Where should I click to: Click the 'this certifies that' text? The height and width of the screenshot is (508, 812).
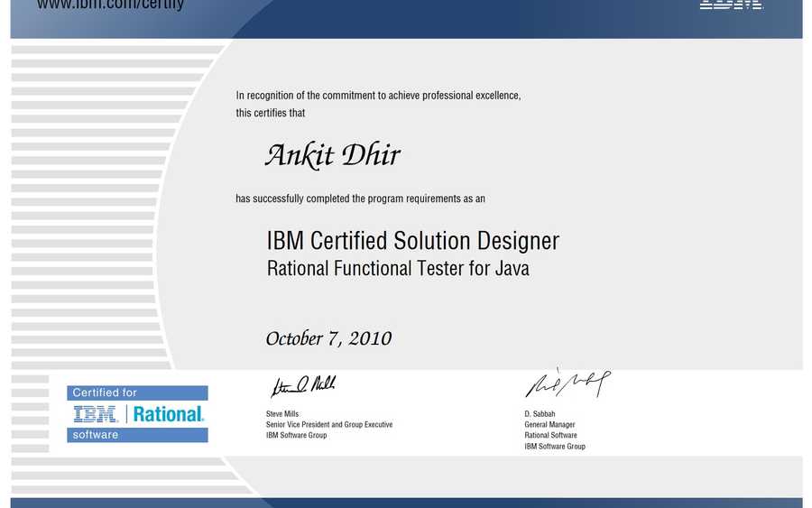click(271, 113)
